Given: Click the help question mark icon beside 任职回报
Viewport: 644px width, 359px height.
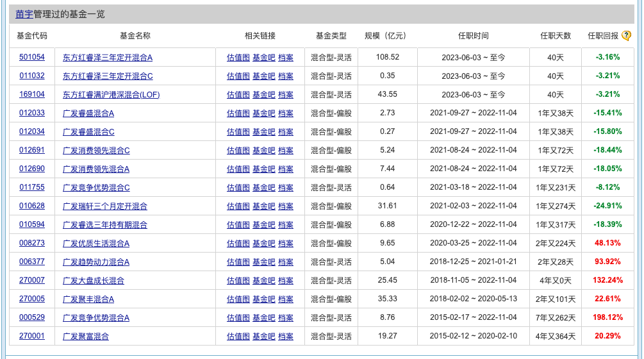Looking at the screenshot, I should coord(626,36).
